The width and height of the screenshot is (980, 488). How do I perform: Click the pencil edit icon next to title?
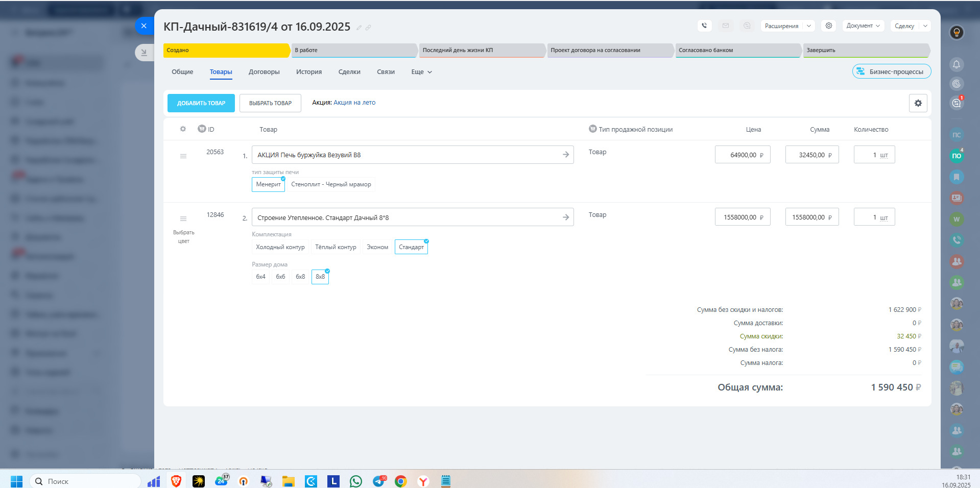pos(359,28)
